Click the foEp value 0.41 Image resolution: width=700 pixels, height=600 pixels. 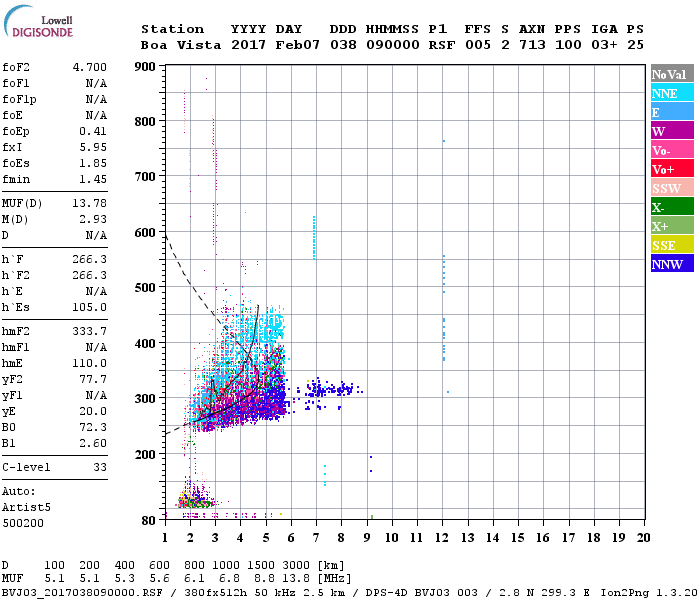[93, 131]
